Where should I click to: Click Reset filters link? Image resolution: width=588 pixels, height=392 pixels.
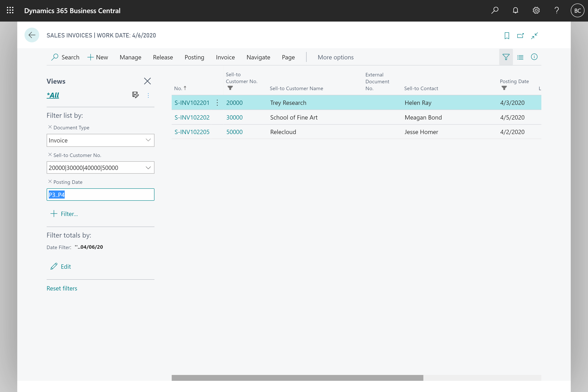[62, 288]
